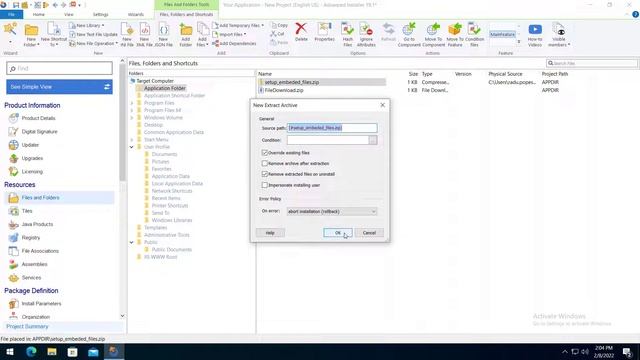Click the Find search box in sidebar
The height and width of the screenshot is (360, 640).
(60, 68)
